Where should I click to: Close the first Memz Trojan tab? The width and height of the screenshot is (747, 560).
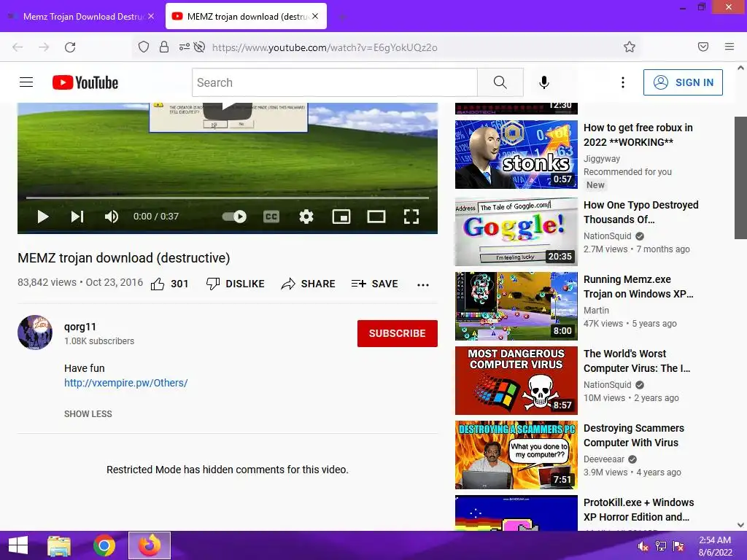point(151,16)
